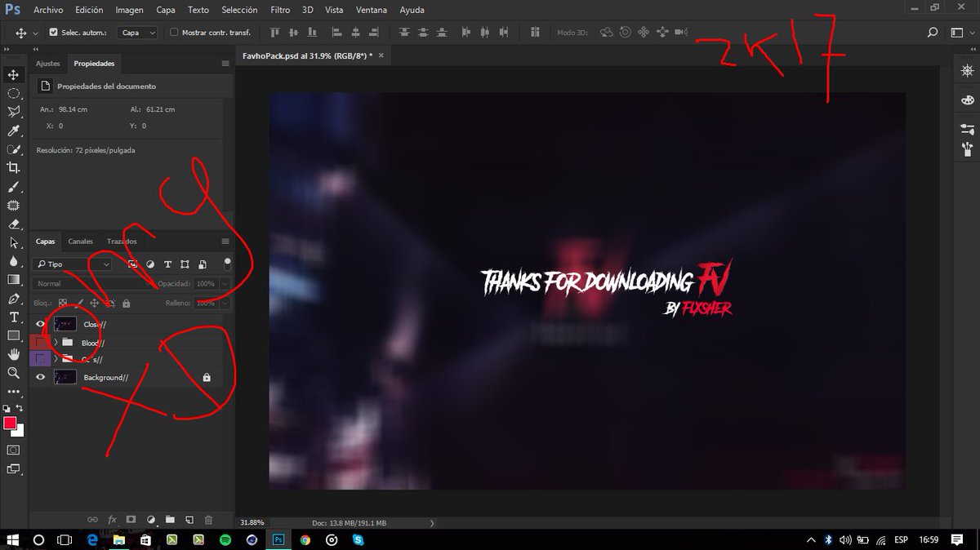Expand the purple layer group
980x550 pixels.
click(56, 359)
